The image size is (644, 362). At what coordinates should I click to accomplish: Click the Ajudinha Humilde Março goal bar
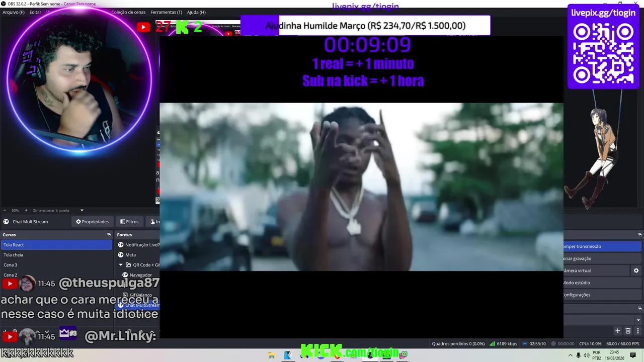pos(365,25)
